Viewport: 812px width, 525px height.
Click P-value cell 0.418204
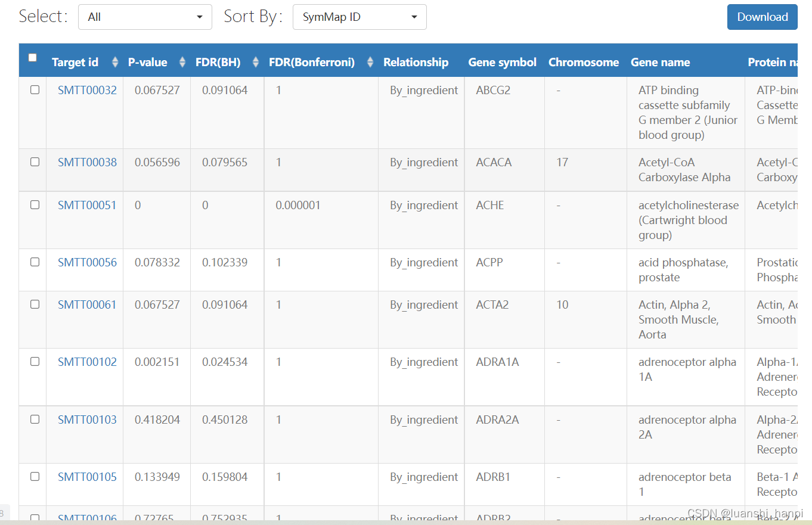tap(157, 420)
